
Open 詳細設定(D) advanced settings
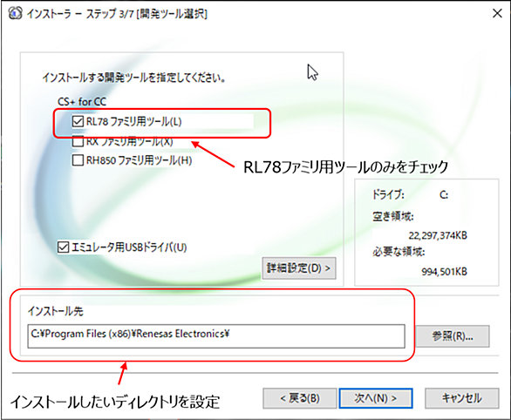click(299, 268)
